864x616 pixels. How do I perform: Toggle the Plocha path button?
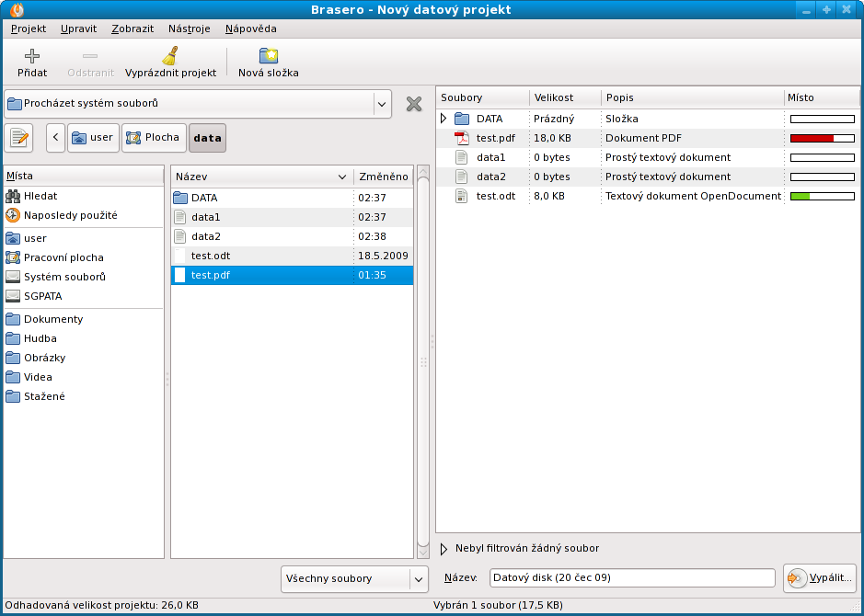point(154,138)
